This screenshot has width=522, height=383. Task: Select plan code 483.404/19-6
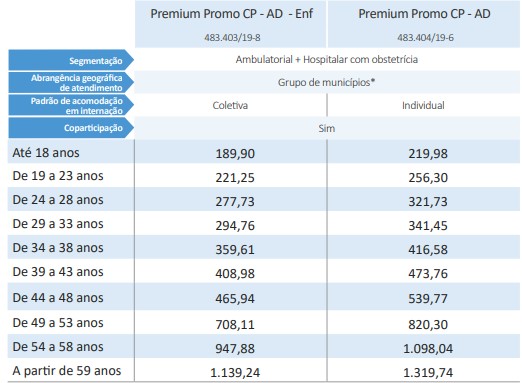pyautogui.click(x=425, y=37)
